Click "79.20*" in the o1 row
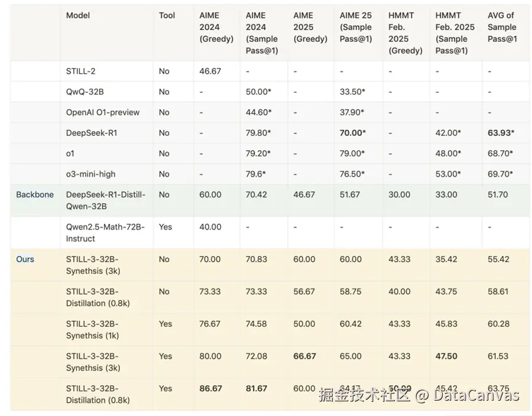The height and width of the screenshot is (416, 532). [x=258, y=153]
